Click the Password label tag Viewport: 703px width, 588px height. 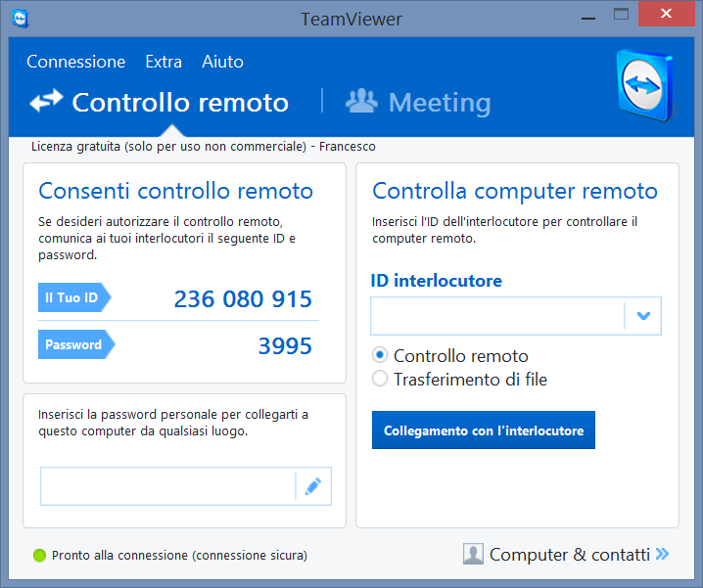coord(76,344)
